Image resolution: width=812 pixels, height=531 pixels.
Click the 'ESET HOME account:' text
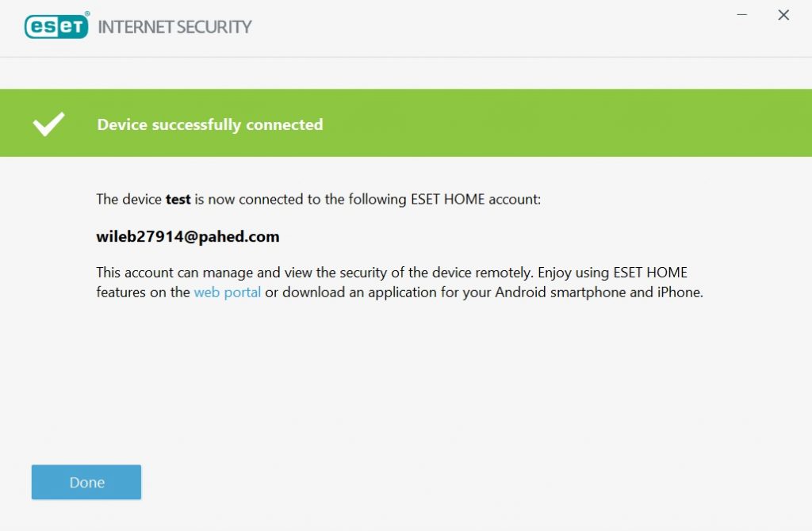pos(475,199)
